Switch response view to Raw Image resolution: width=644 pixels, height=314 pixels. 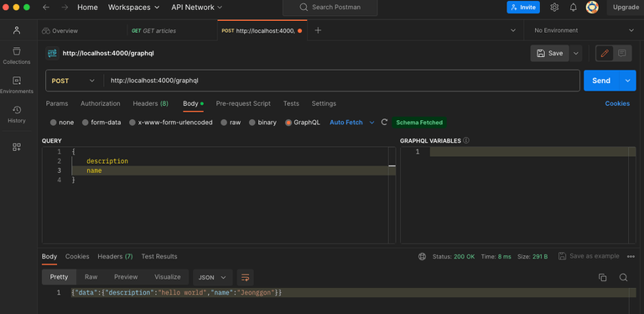pyautogui.click(x=91, y=277)
